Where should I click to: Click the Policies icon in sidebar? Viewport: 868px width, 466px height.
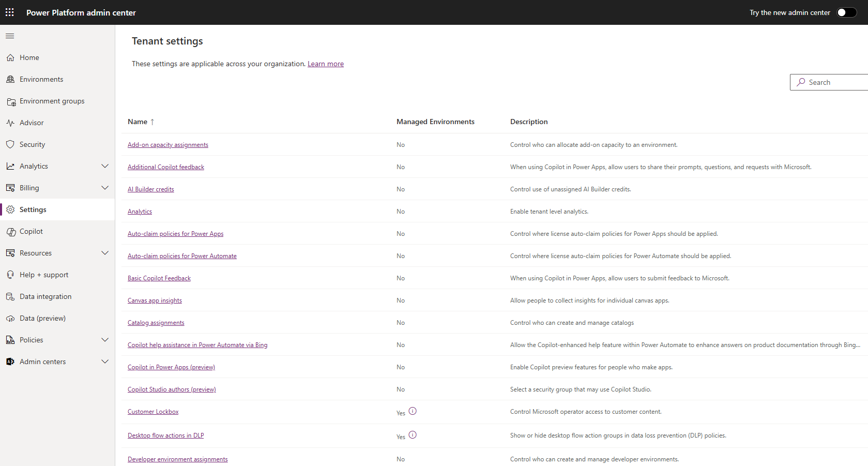pyautogui.click(x=10, y=340)
